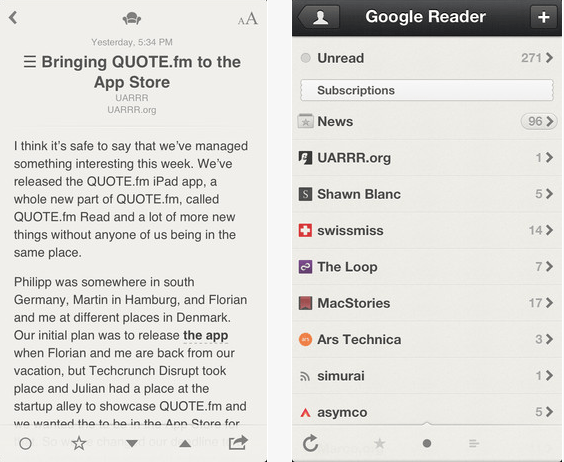Expand the Unread row chevron
Viewport: 564px width, 462px height.
[549, 58]
